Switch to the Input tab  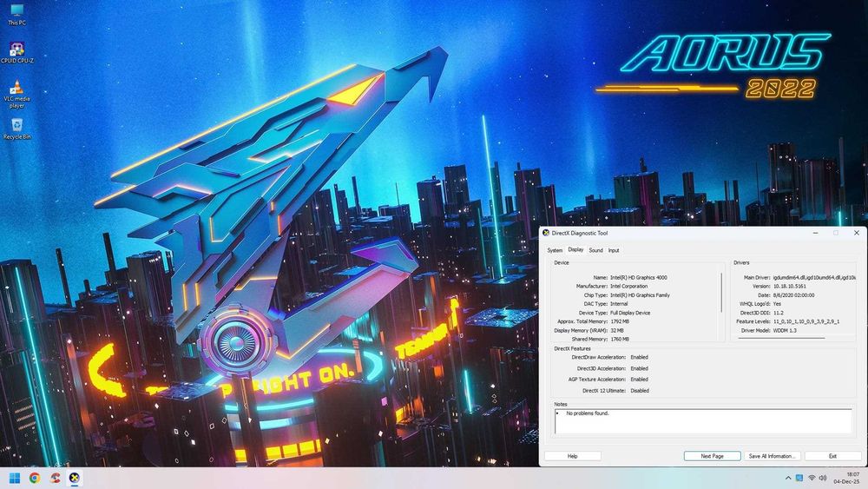click(x=614, y=250)
